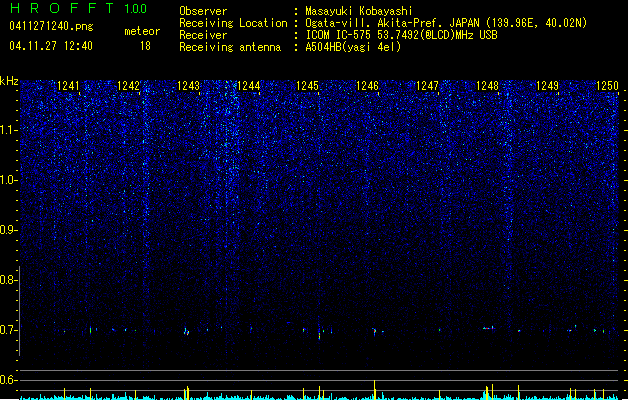Click the long meteor echo just before 1248

[x=488, y=328]
